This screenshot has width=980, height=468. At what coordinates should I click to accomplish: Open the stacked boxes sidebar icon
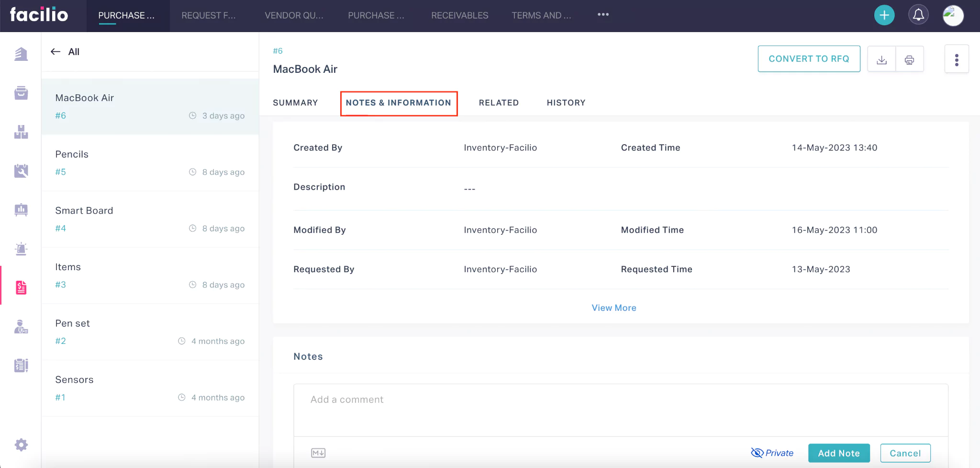coord(21,132)
